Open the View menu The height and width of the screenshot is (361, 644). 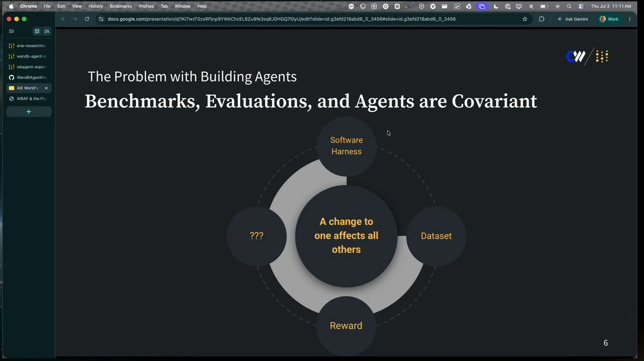[x=77, y=6]
